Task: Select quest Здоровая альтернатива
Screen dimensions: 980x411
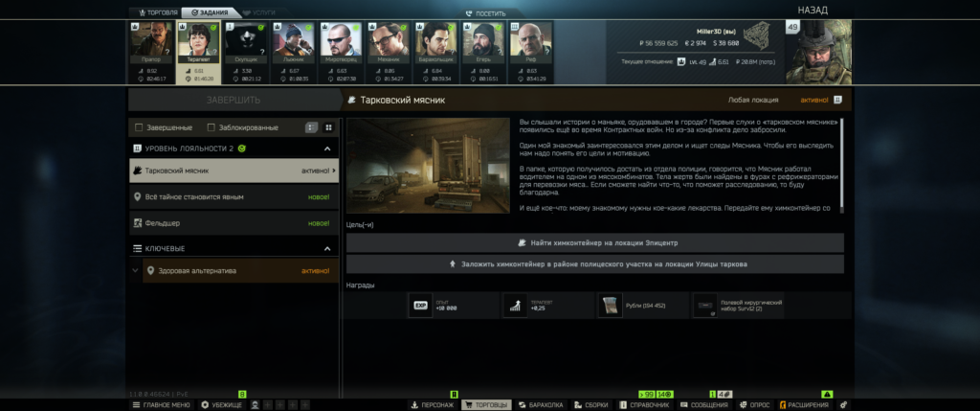Action: [240, 271]
